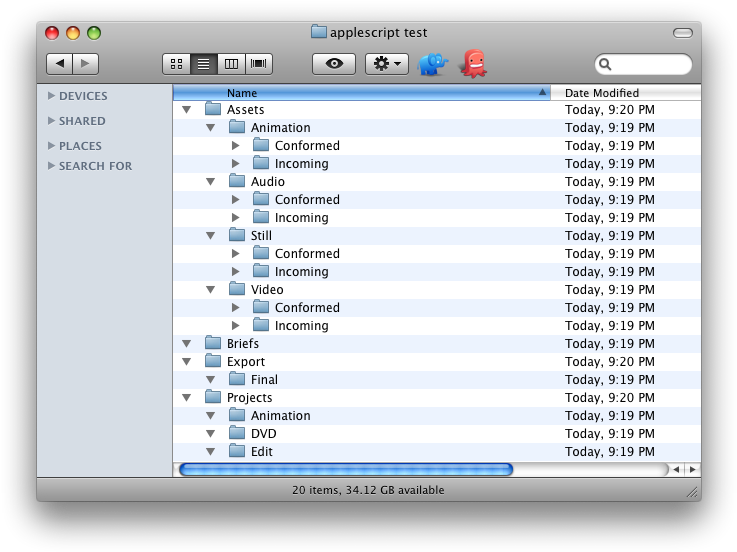This screenshot has width=737, height=552.
Task: Expand the Incoming folder under Video
Action: [x=235, y=325]
